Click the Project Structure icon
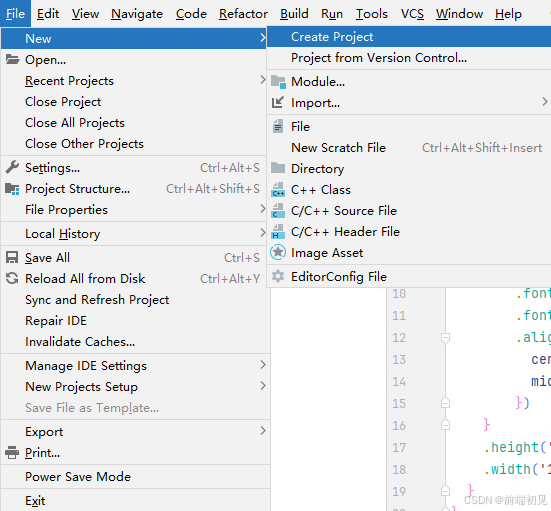 pyautogui.click(x=12, y=189)
